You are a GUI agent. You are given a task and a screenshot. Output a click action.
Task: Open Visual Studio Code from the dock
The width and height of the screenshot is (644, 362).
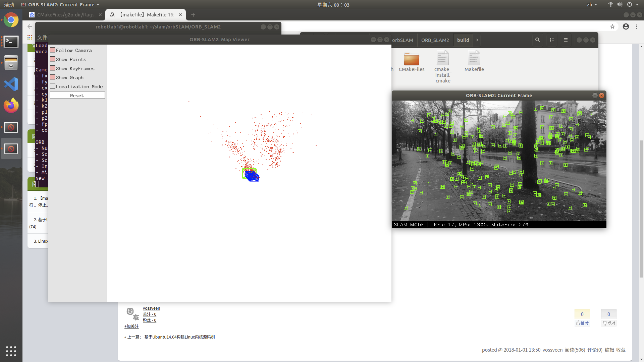11,84
